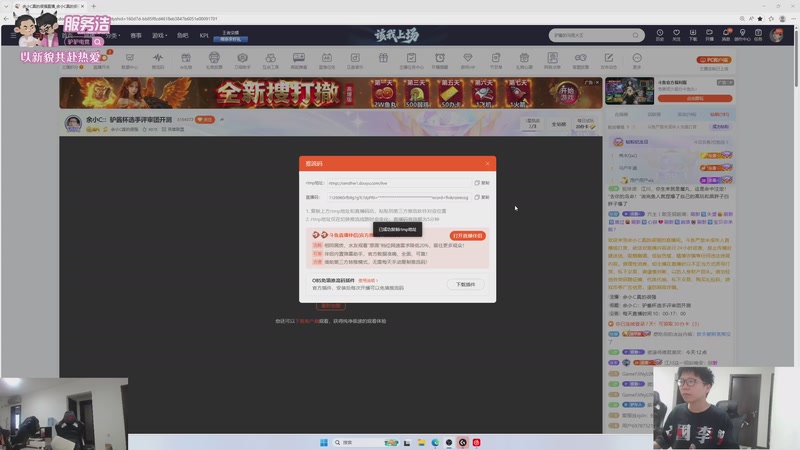Open the 钻粉纪念日 row

click(670, 142)
